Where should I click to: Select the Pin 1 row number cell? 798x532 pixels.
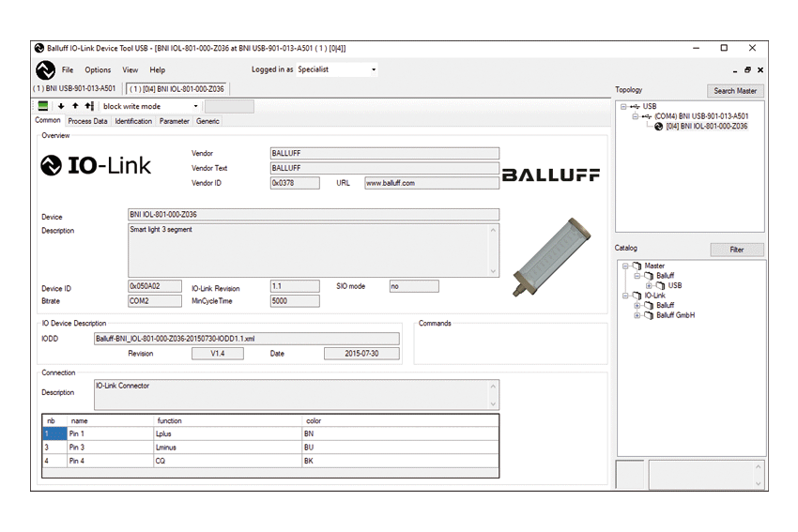(54, 433)
